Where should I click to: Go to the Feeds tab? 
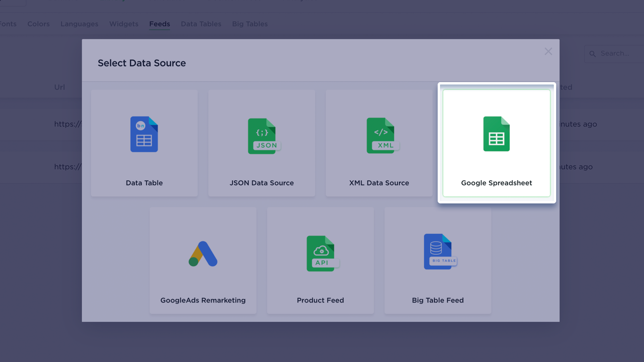point(160,24)
